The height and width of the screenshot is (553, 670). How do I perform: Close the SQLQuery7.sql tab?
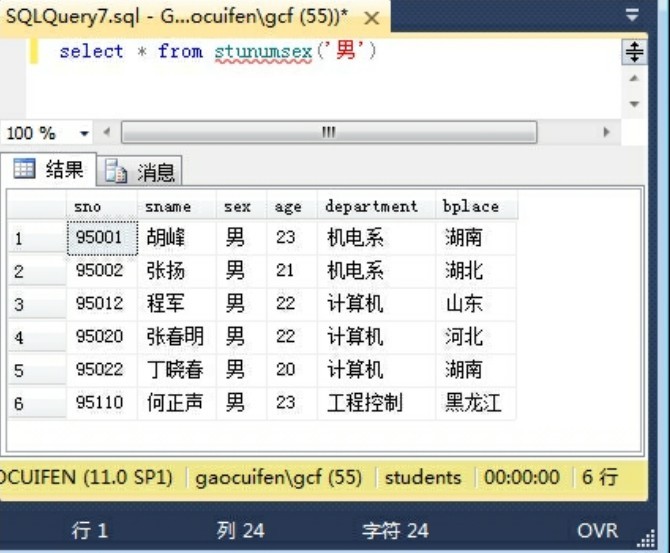point(372,18)
